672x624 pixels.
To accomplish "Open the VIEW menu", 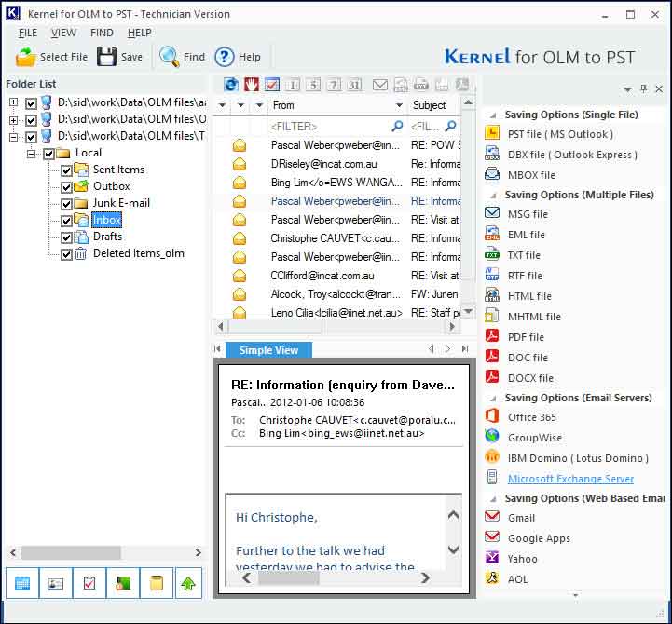I will point(63,33).
